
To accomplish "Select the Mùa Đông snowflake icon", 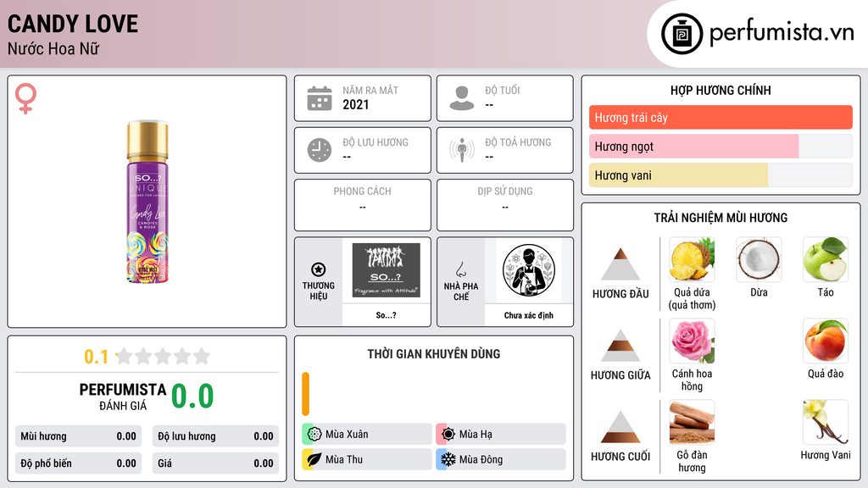I will [x=448, y=460].
